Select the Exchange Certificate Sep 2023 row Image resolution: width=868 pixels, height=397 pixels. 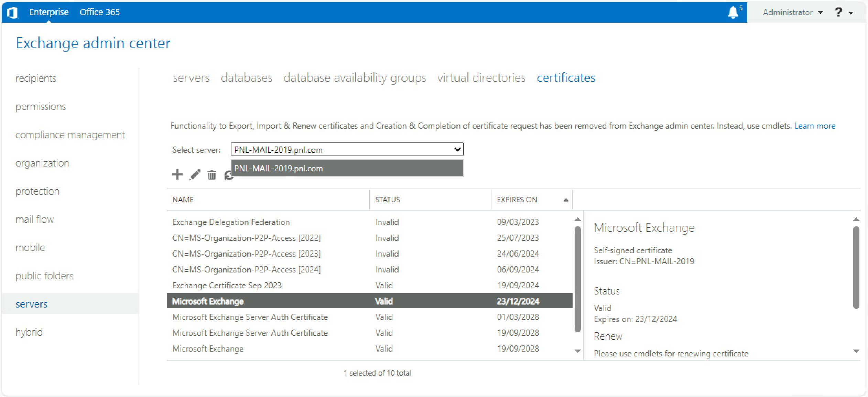pos(370,285)
